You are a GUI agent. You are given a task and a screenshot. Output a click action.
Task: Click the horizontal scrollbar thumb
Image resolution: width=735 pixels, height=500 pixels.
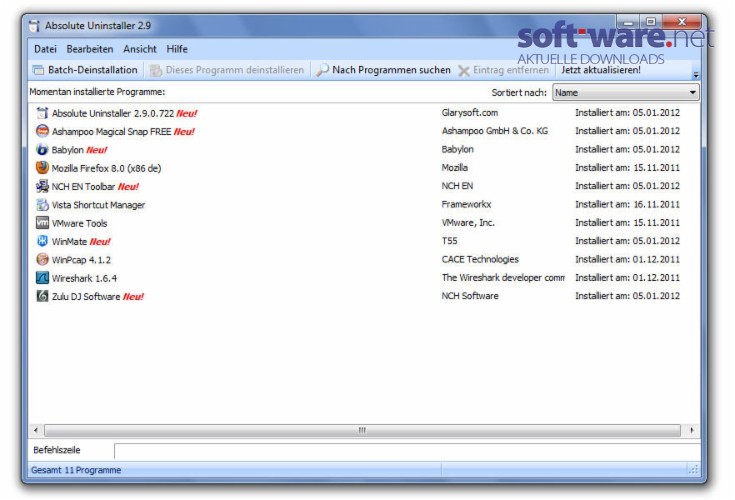362,430
